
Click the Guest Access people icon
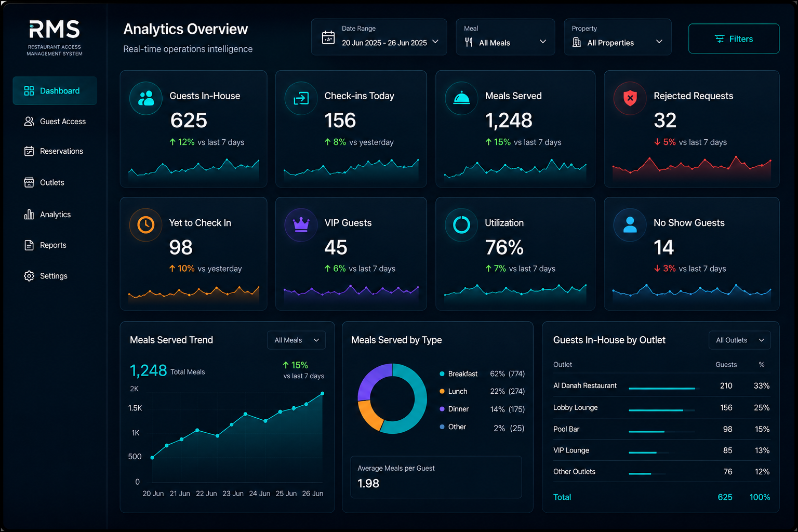pos(29,122)
